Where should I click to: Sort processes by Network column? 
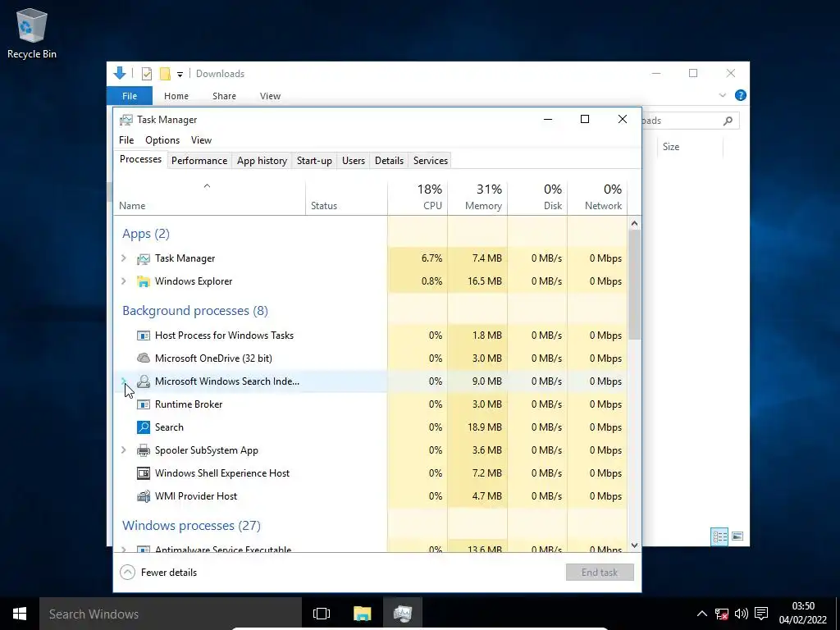(597, 198)
